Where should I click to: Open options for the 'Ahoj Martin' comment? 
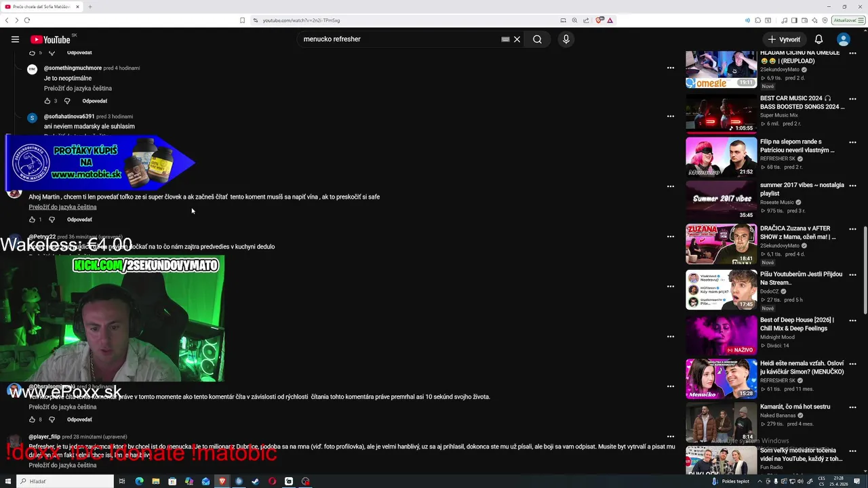[x=670, y=186]
